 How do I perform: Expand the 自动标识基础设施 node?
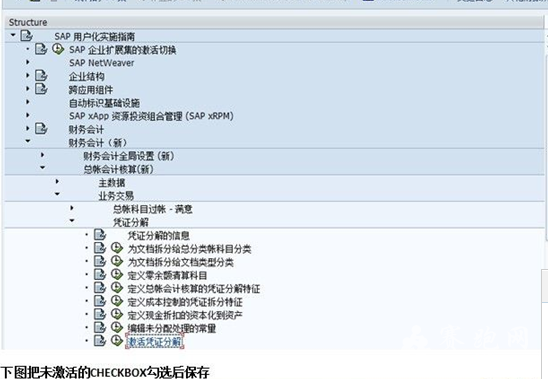(28, 102)
